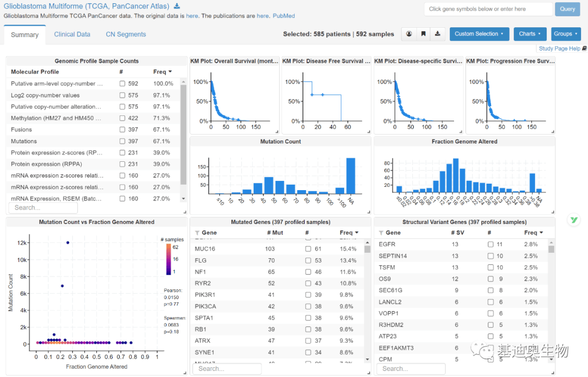Select the EGFR structural variant checkbox
588x377 pixels.
point(491,245)
